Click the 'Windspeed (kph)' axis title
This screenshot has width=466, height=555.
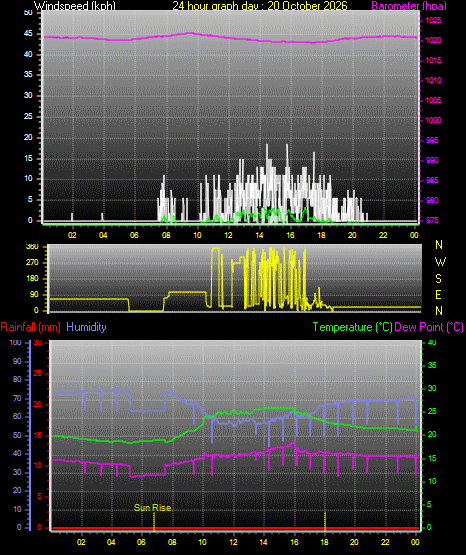pos(75,5)
